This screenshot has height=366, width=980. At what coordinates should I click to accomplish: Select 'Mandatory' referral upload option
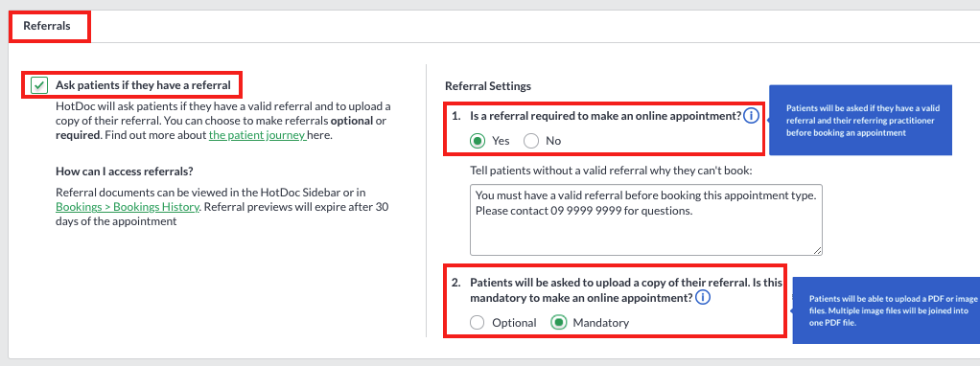click(x=559, y=323)
